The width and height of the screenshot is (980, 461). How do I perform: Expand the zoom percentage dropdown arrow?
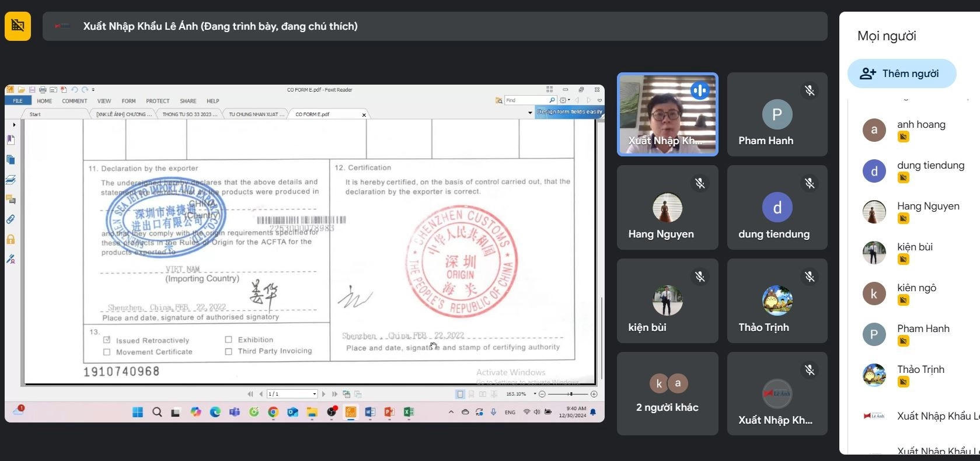coord(535,394)
